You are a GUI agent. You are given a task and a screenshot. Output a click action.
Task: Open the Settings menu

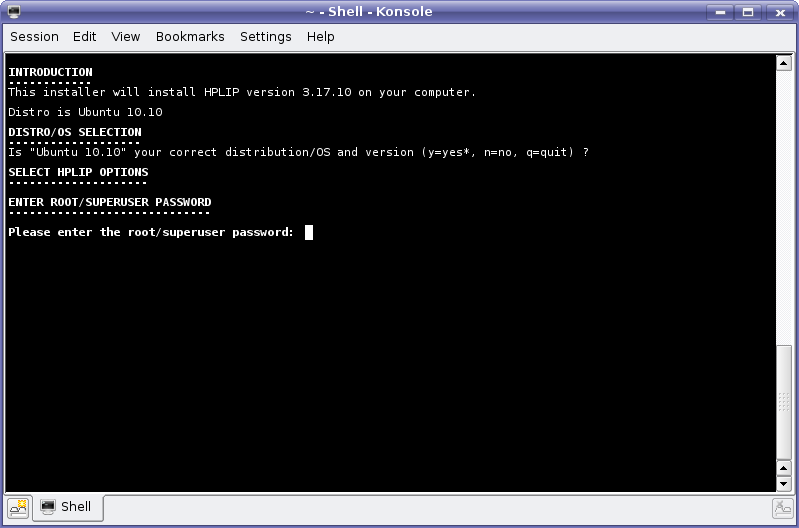click(265, 37)
